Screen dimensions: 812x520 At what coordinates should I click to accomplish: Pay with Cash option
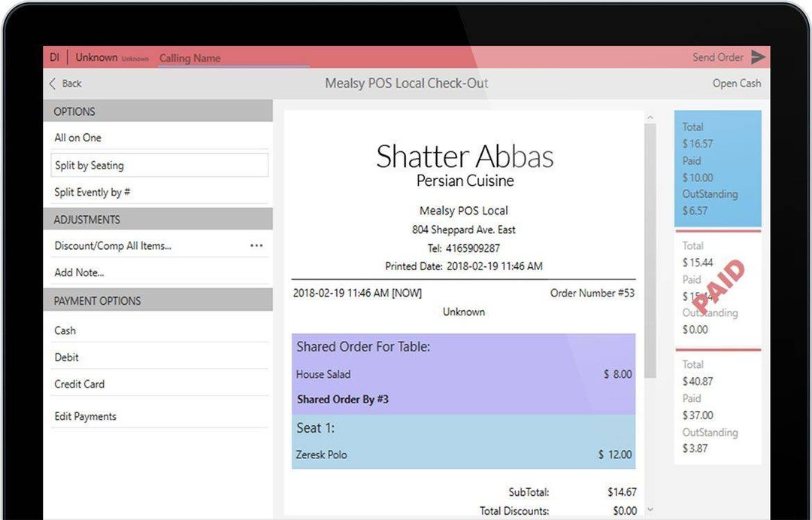[x=65, y=330]
